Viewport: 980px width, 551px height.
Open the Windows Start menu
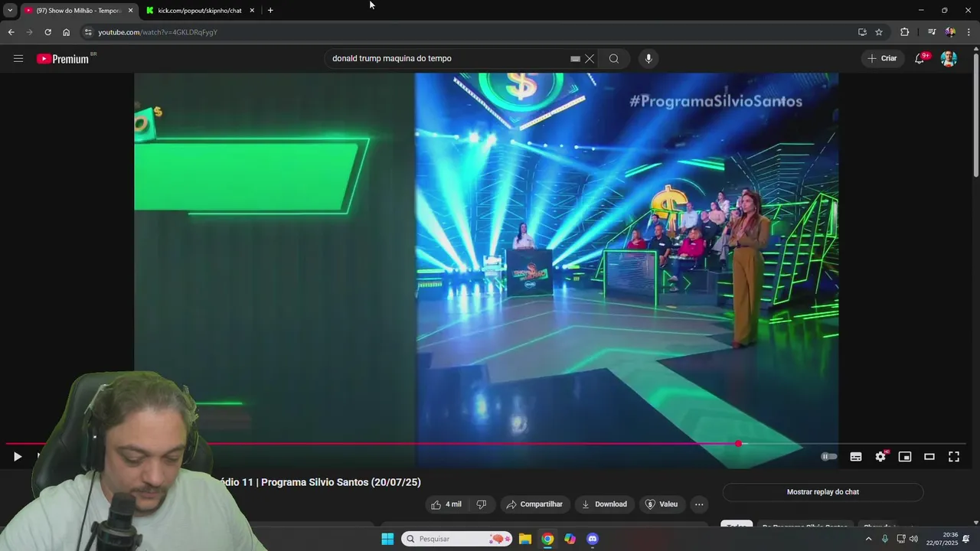click(x=387, y=539)
